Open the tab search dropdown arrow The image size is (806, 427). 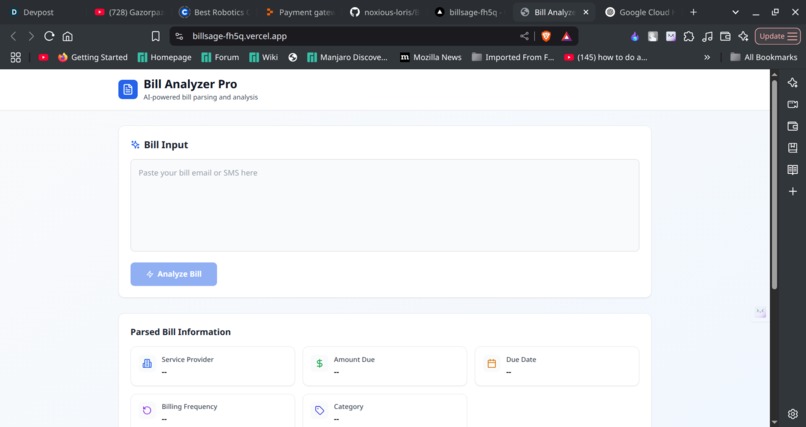[735, 12]
